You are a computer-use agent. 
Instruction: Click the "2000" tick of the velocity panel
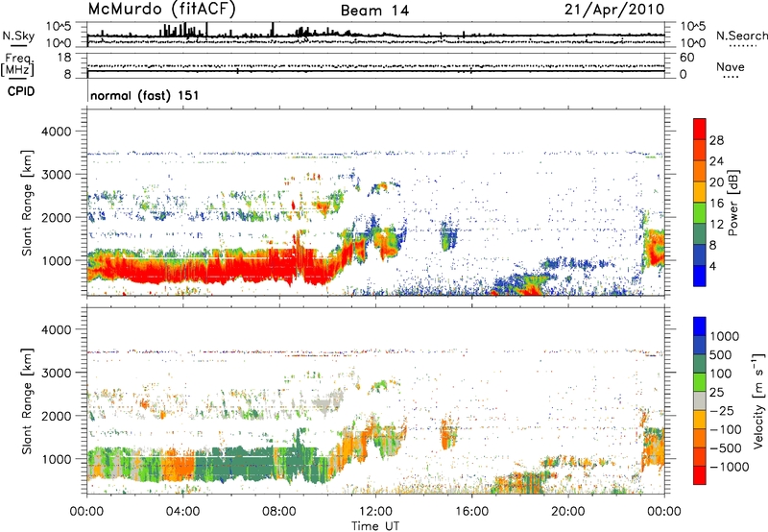point(56,416)
